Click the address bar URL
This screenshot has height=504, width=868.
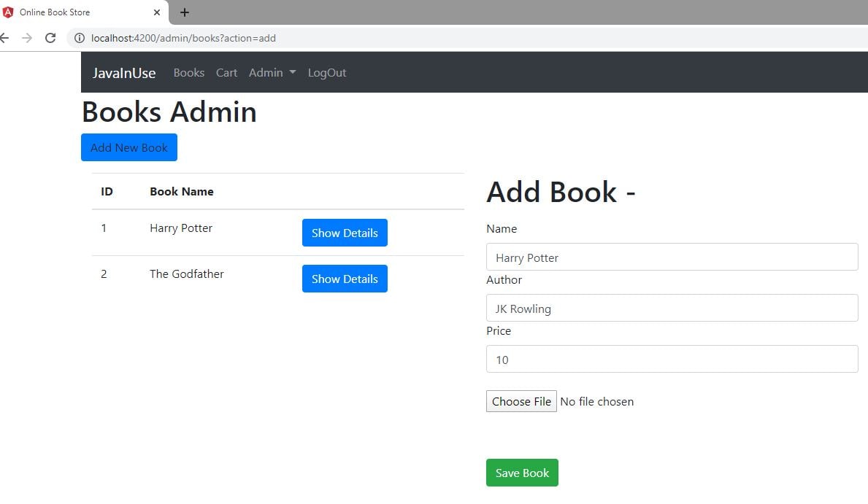[x=184, y=38]
